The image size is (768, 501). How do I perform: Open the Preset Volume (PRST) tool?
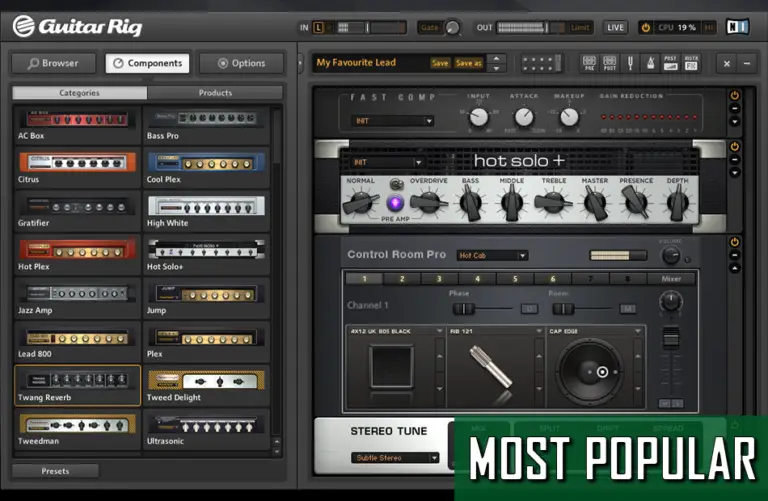[x=671, y=63]
